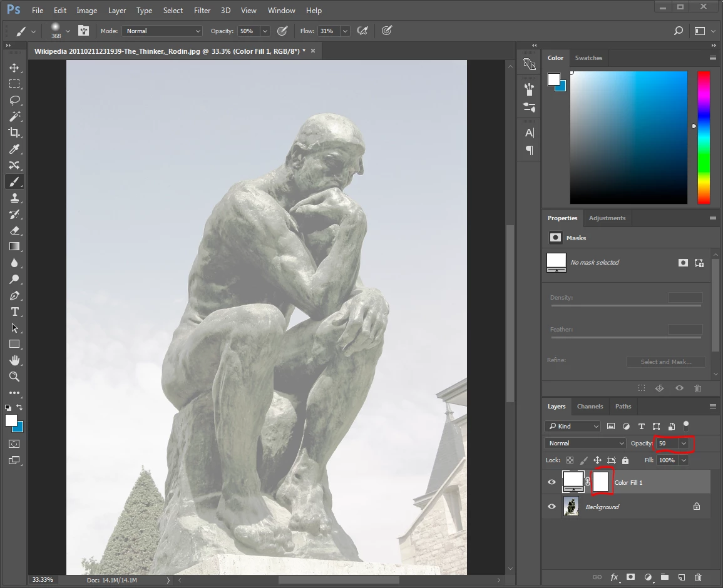Open the Layer menu
The image size is (723, 588).
[117, 10]
